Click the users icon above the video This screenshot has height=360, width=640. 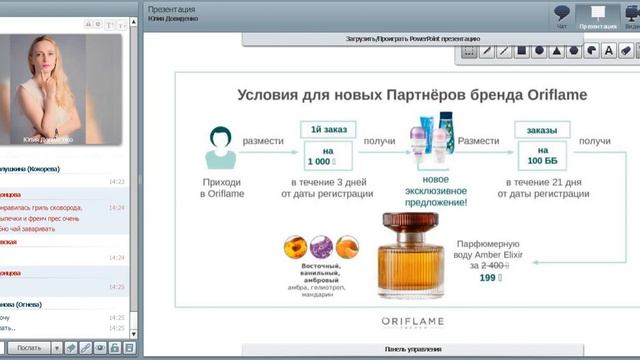[88, 24]
